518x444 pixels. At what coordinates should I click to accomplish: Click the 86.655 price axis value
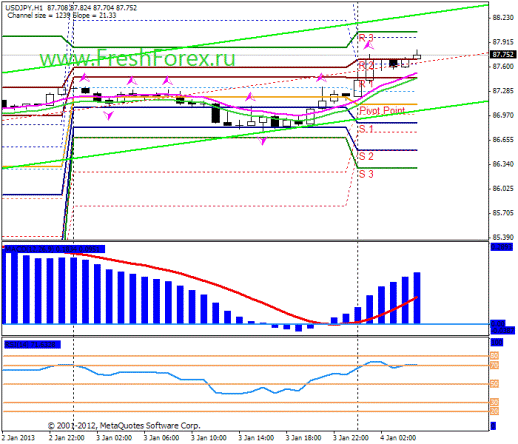tap(503, 140)
